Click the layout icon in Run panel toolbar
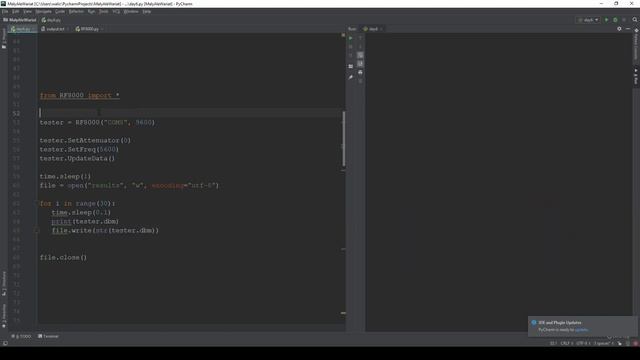 click(350, 66)
